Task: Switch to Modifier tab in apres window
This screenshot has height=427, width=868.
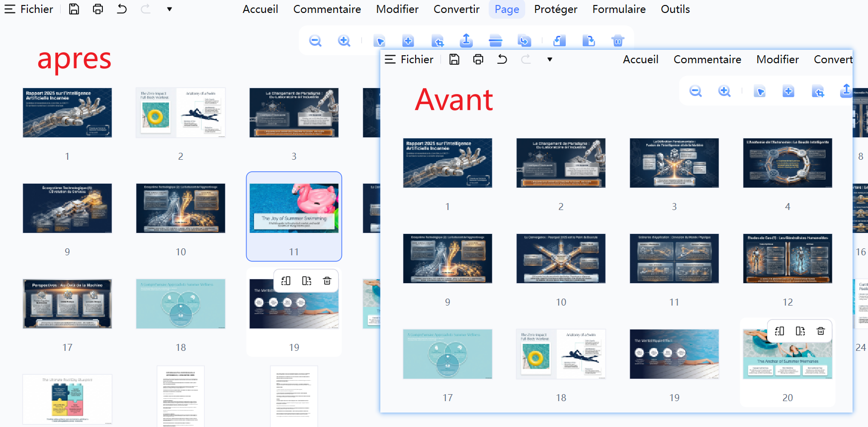Action: (397, 9)
